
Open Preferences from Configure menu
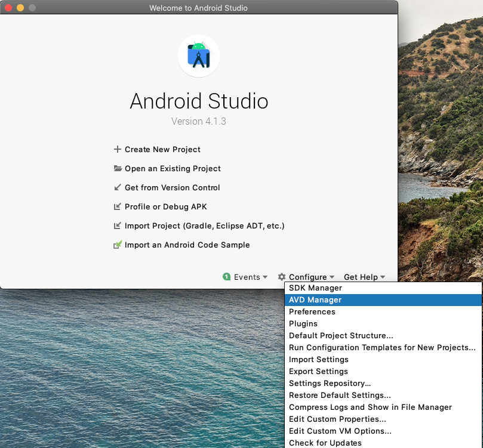tap(383, 312)
